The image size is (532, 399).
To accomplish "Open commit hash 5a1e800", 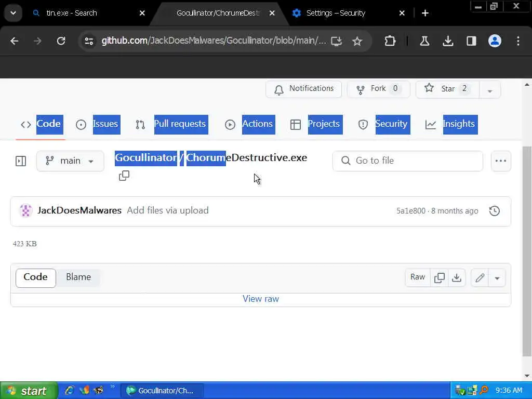I will (411, 211).
